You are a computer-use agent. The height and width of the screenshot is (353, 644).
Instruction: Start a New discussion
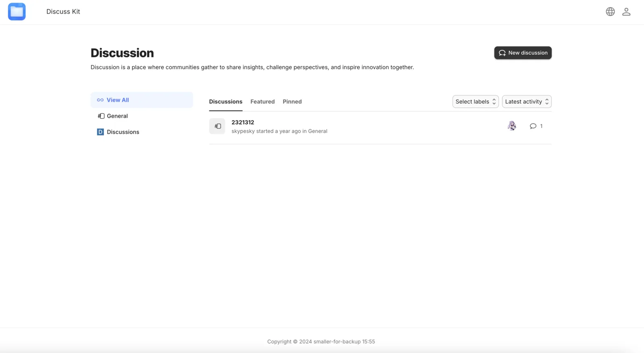(x=523, y=53)
